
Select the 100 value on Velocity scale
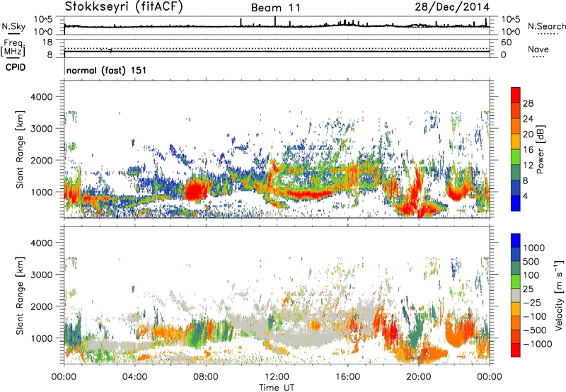[531, 275]
